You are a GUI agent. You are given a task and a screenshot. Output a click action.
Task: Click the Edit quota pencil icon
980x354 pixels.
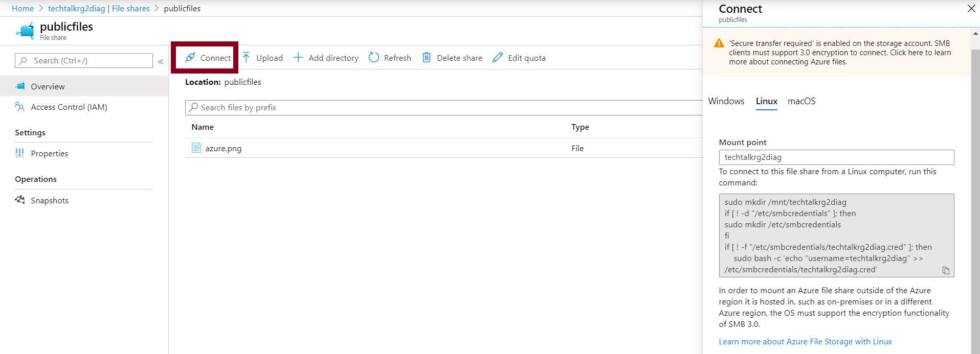pyautogui.click(x=498, y=58)
